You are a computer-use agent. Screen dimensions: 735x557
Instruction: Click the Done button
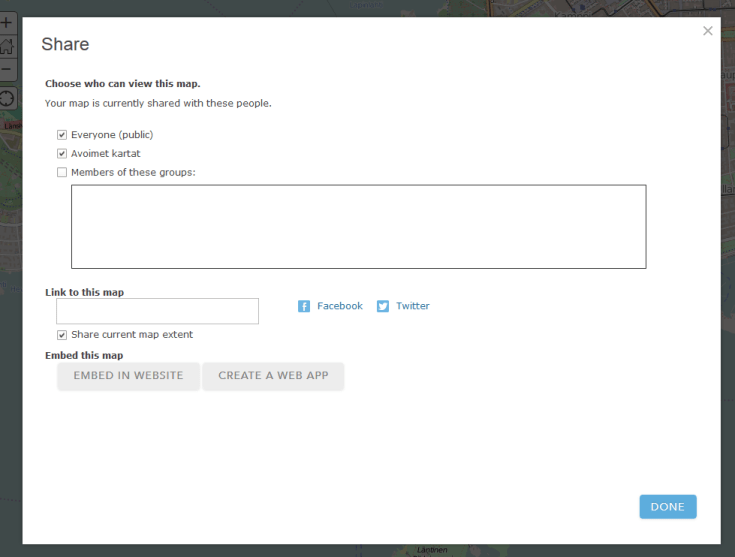click(x=667, y=507)
